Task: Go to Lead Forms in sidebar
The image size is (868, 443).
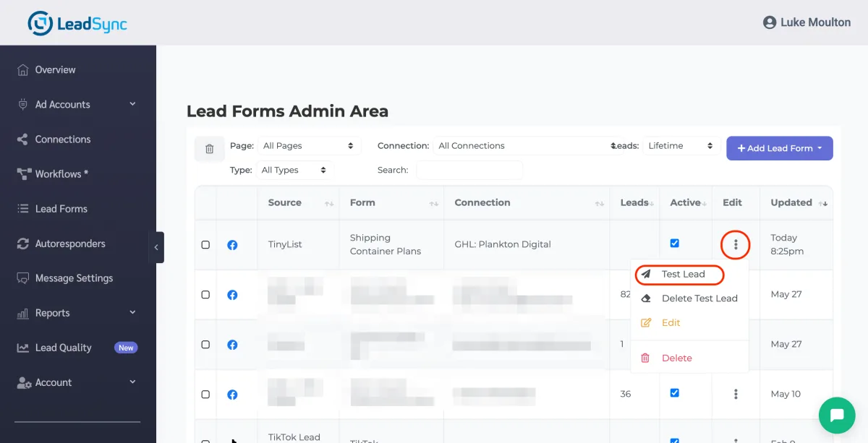Action: [x=61, y=209]
